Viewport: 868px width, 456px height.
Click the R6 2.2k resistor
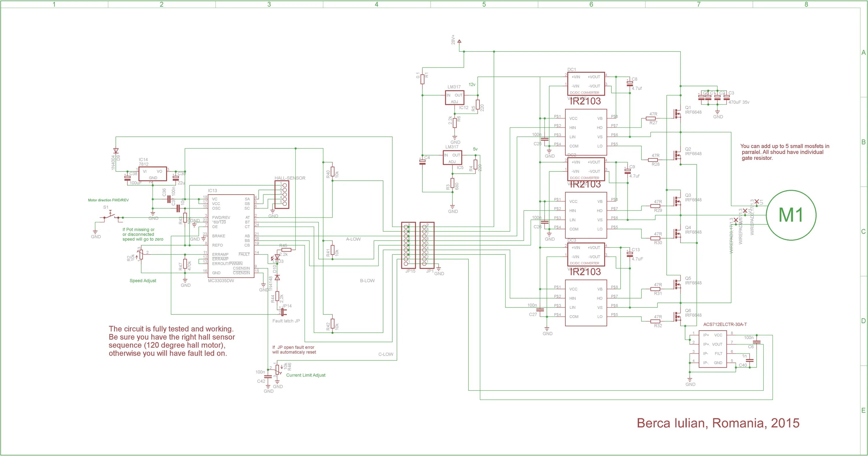[x=455, y=123]
